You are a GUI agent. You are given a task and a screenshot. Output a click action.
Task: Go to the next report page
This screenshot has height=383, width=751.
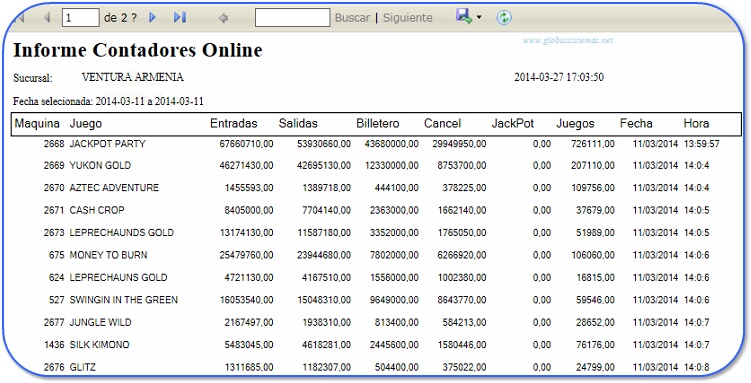tap(152, 18)
